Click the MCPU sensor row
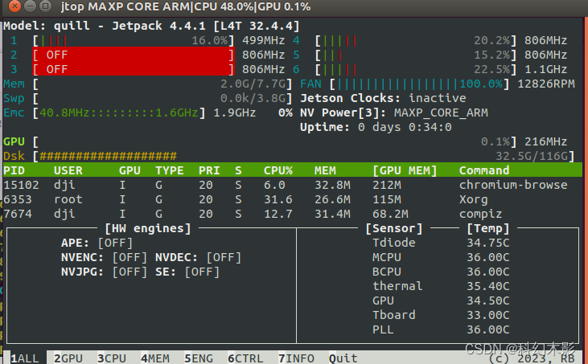588x364 pixels. (x=441, y=258)
